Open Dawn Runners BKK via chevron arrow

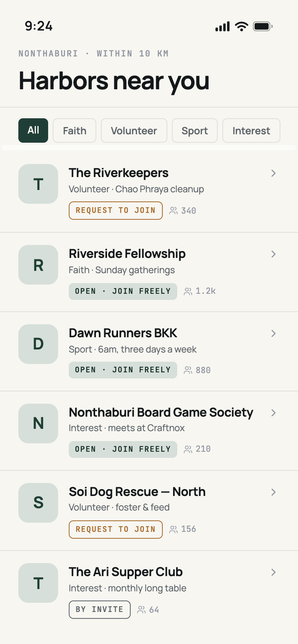coord(274,333)
